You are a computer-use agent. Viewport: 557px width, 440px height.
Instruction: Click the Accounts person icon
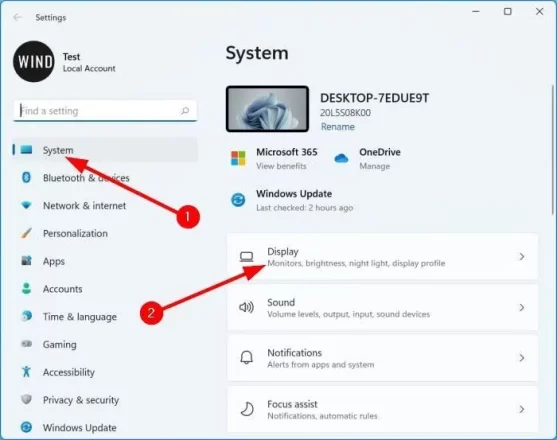click(x=26, y=288)
